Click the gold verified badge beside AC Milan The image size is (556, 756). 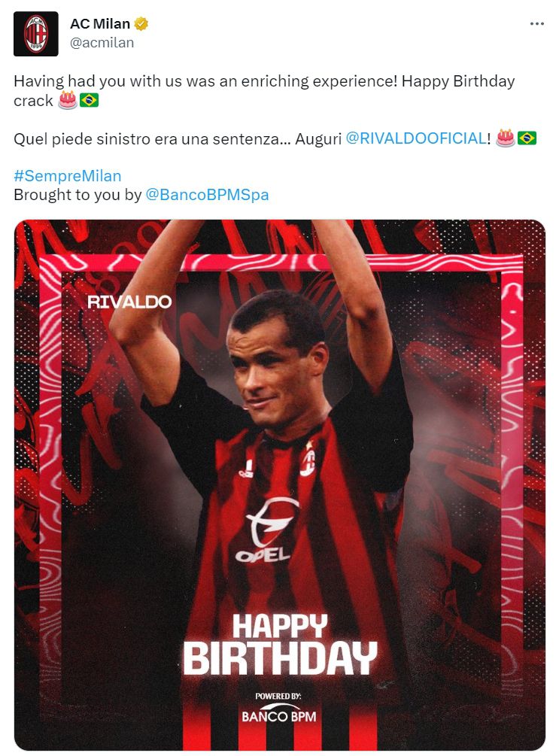click(141, 23)
